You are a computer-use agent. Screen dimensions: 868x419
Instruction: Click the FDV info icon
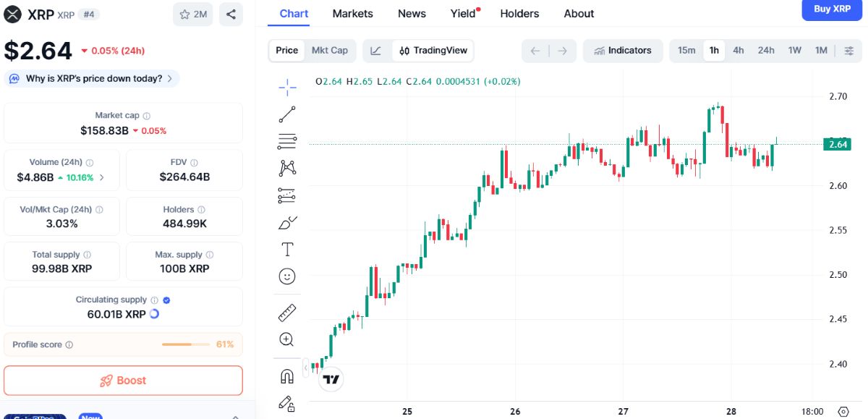194,163
